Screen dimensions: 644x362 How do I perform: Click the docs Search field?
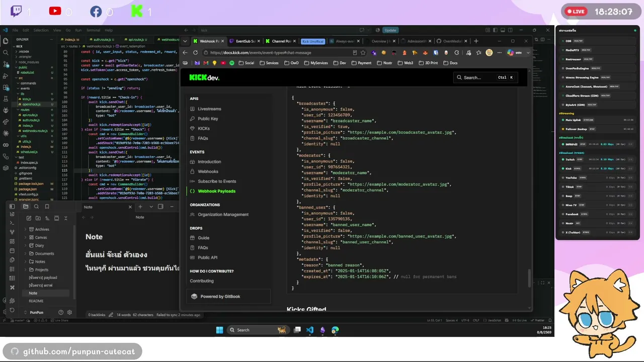[x=485, y=77]
